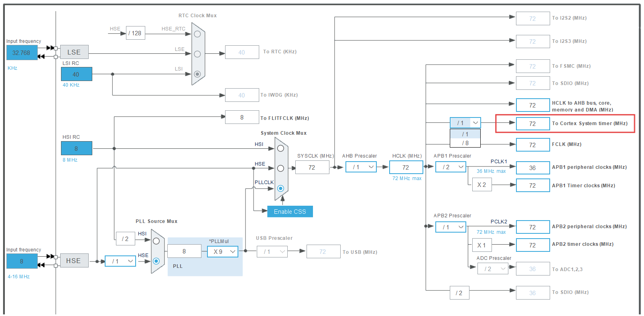Click the APB2 peripheral clocks value box
The width and height of the screenshot is (644, 316).
point(533,227)
